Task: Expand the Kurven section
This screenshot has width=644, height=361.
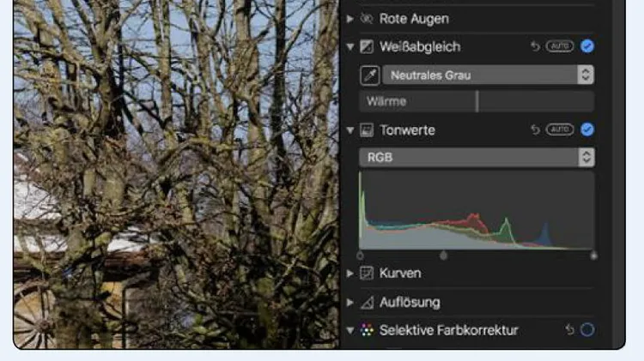Action: click(x=350, y=274)
